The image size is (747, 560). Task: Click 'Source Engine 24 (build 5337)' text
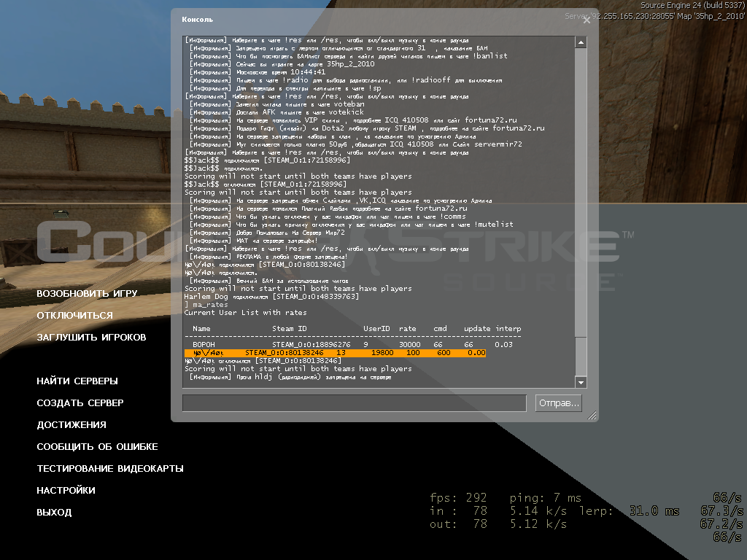pyautogui.click(x=693, y=5)
